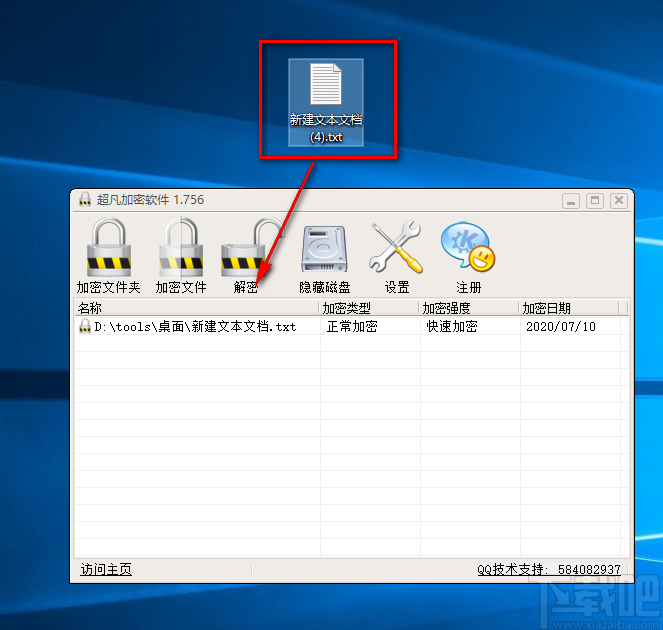Close the 超凡加密软件 window
Image resolution: width=663 pixels, height=630 pixels.
(619, 201)
